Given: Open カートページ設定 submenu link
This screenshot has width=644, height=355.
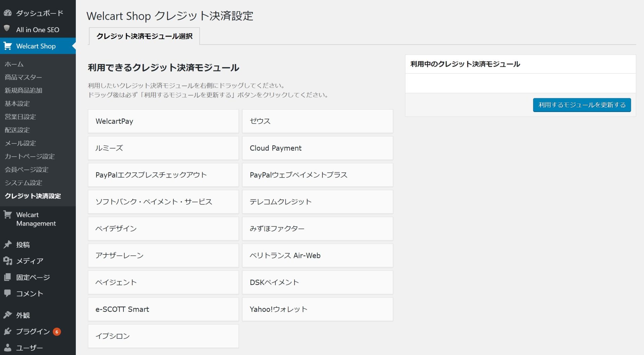Looking at the screenshot, I should pyautogui.click(x=30, y=156).
